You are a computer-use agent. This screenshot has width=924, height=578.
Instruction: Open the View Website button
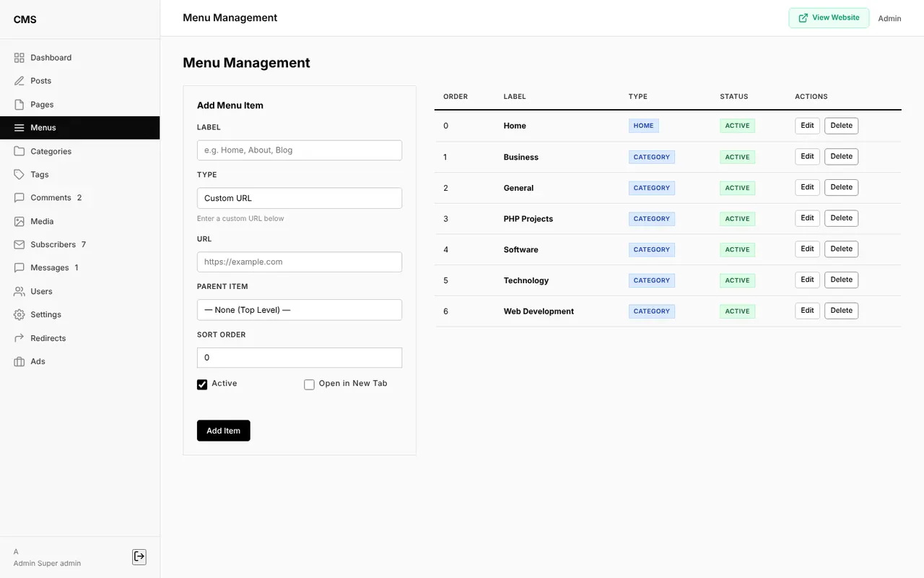[x=829, y=18]
